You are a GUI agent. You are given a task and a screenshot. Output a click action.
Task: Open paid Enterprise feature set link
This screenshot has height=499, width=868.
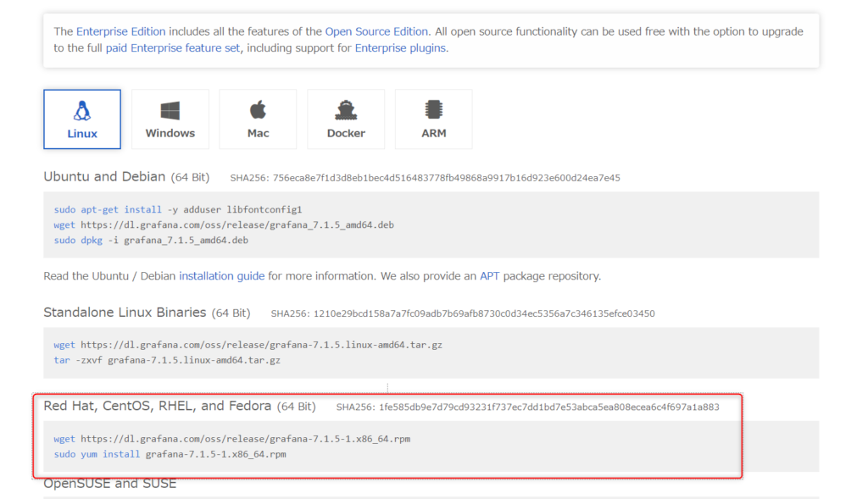pos(173,48)
